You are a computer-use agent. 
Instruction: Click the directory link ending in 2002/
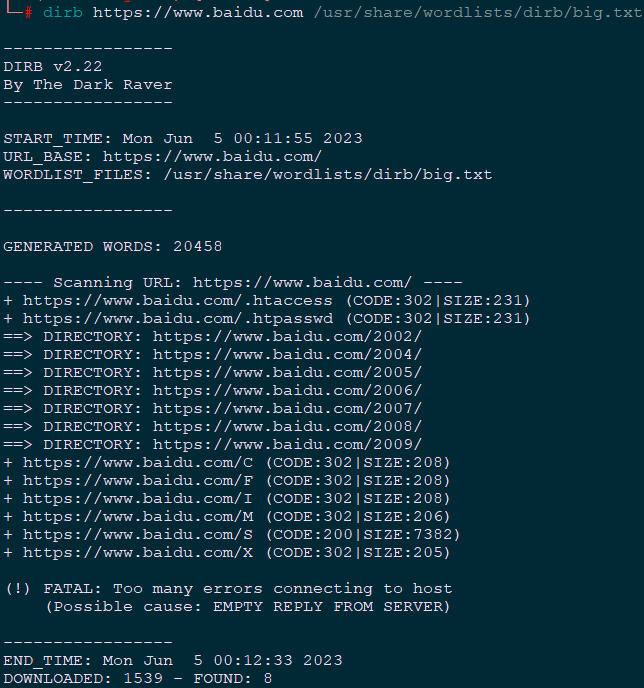[x=287, y=336]
